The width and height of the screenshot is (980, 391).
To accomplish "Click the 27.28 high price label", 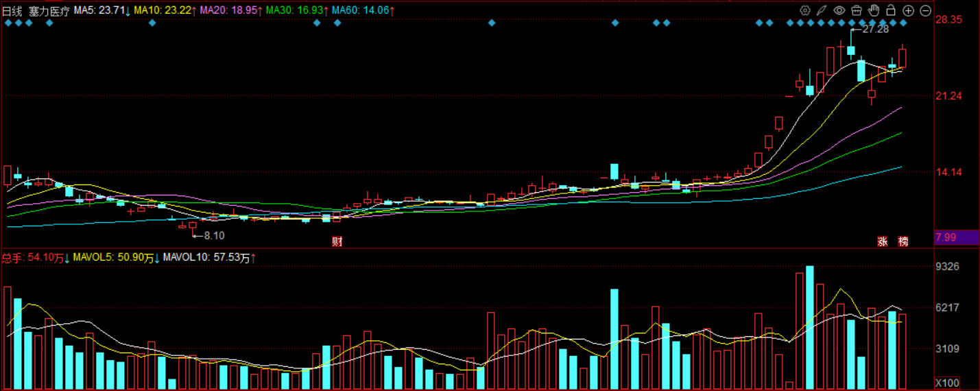I will pos(876,29).
